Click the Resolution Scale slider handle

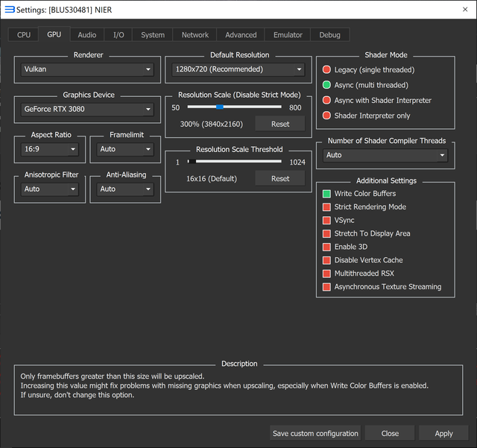(x=220, y=107)
